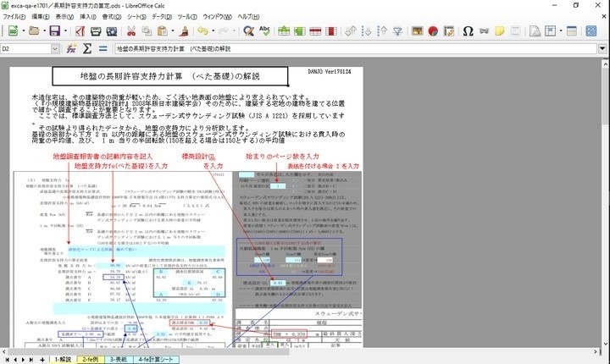Insert a hyperlink
610x364 pixels.
(484, 30)
